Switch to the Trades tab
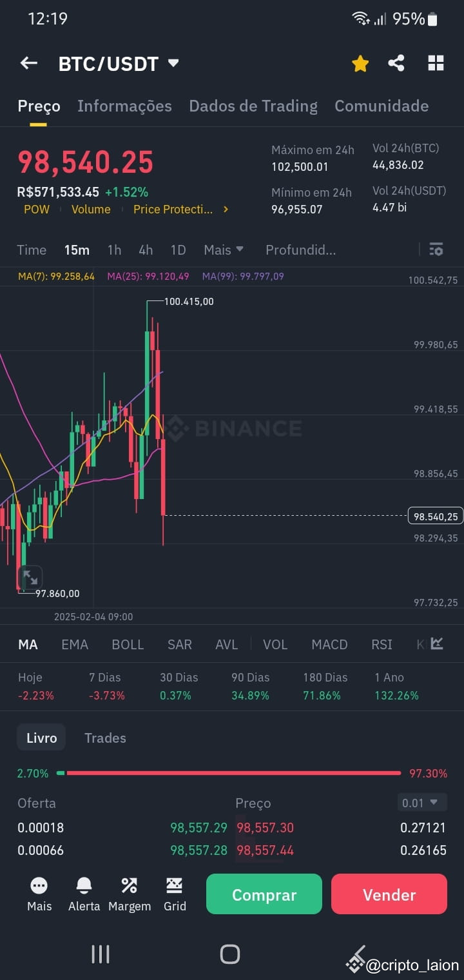The image size is (464, 980). (105, 738)
